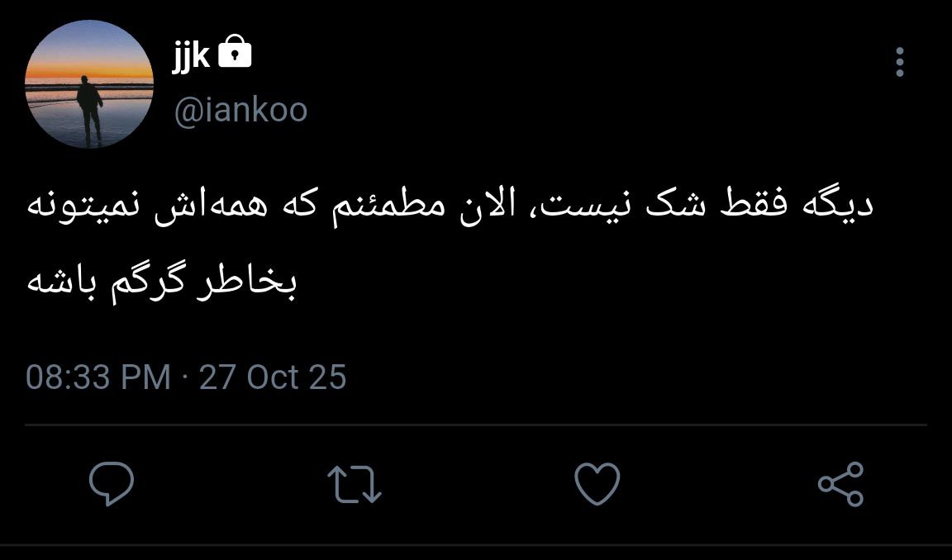Screen dimensions: 952x560
Task: Click the first line of the Persian tweet text
Action: [450, 205]
